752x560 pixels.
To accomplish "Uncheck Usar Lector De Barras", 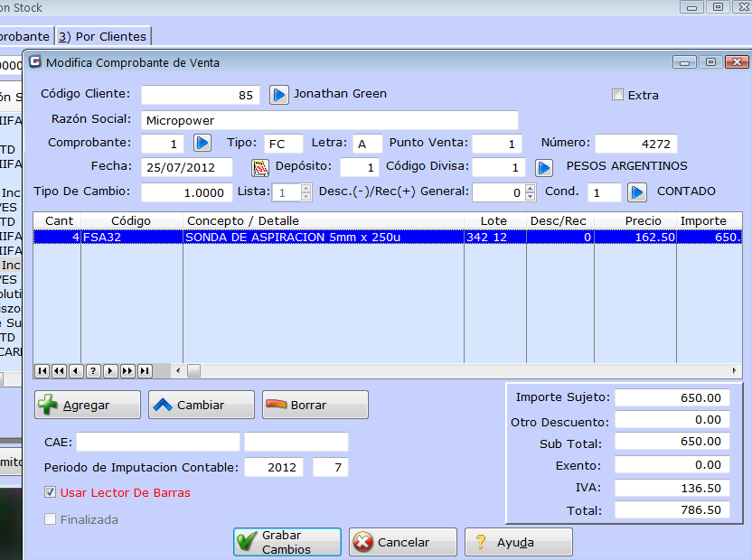I will pyautogui.click(x=51, y=493).
